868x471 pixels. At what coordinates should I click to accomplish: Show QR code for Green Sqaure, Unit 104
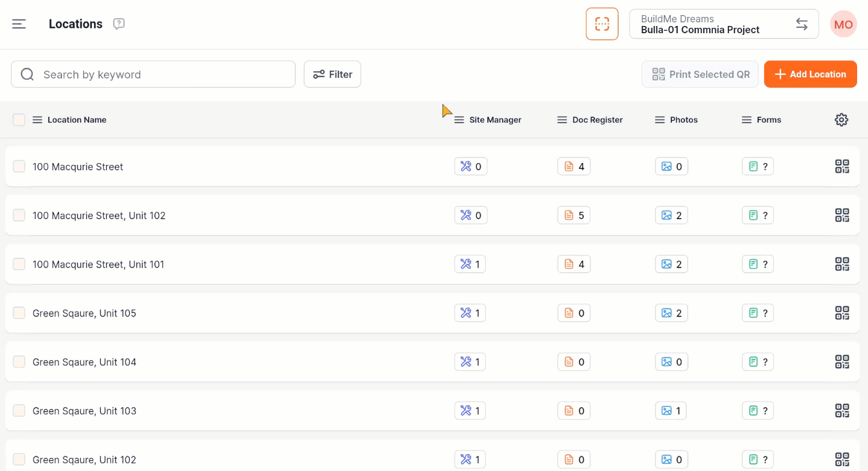tap(842, 362)
